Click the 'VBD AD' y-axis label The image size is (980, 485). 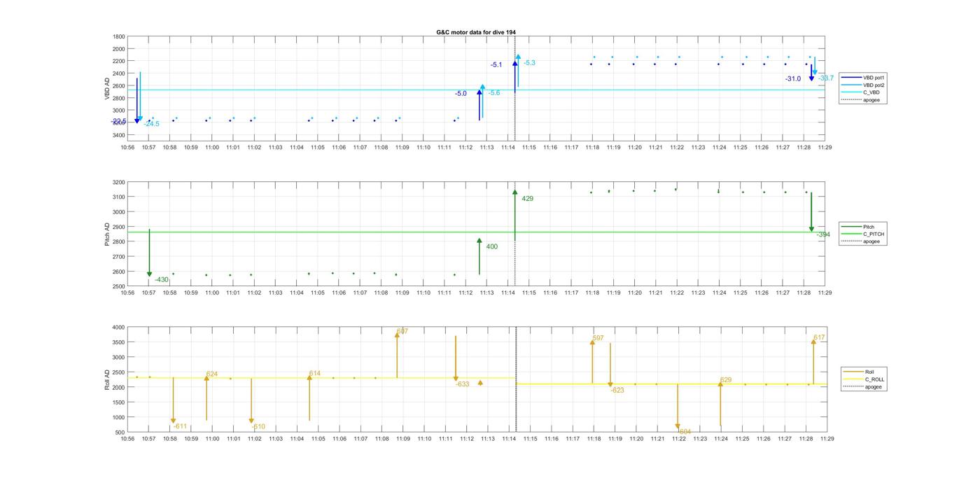(x=108, y=88)
